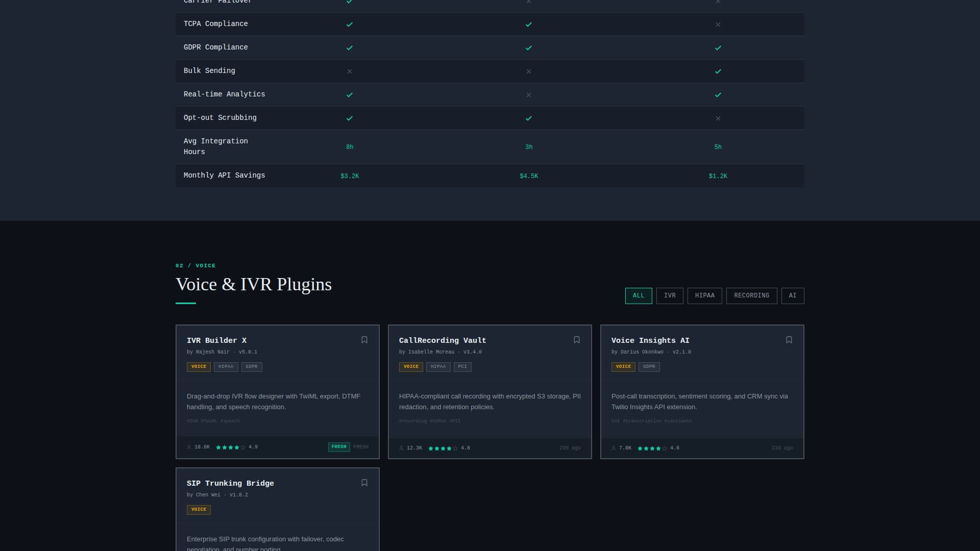Click the '8h' integration hours value
The height and width of the screenshot is (551, 980).
pos(350,147)
